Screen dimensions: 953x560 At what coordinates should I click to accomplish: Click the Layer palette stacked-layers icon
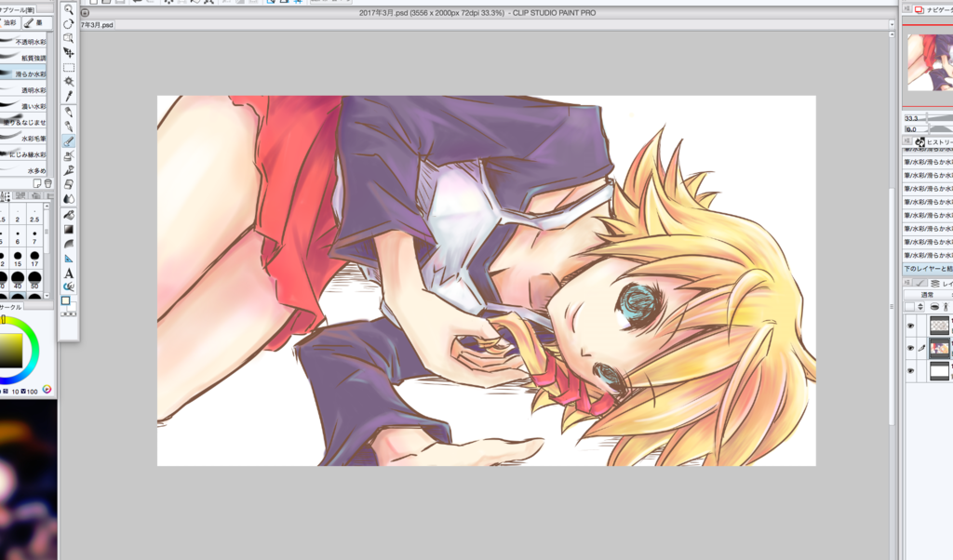(934, 284)
